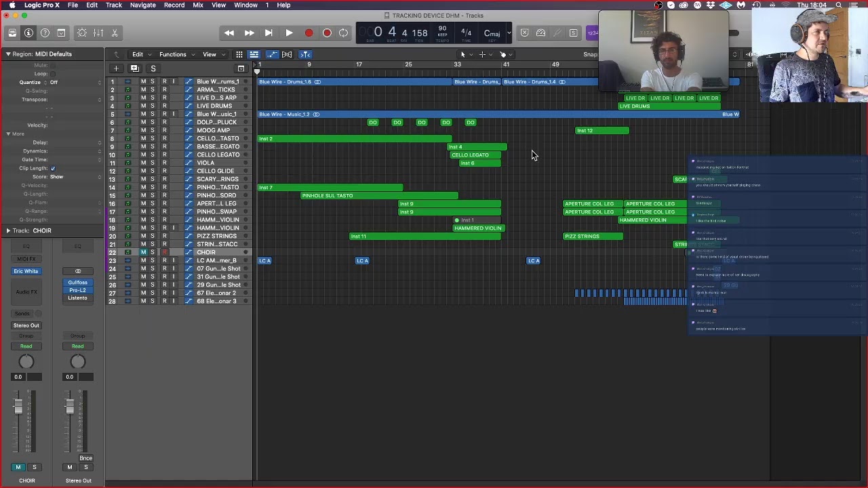The width and height of the screenshot is (868, 488).
Task: Open the tracks Functions menu dropdown
Action: [x=176, y=54]
